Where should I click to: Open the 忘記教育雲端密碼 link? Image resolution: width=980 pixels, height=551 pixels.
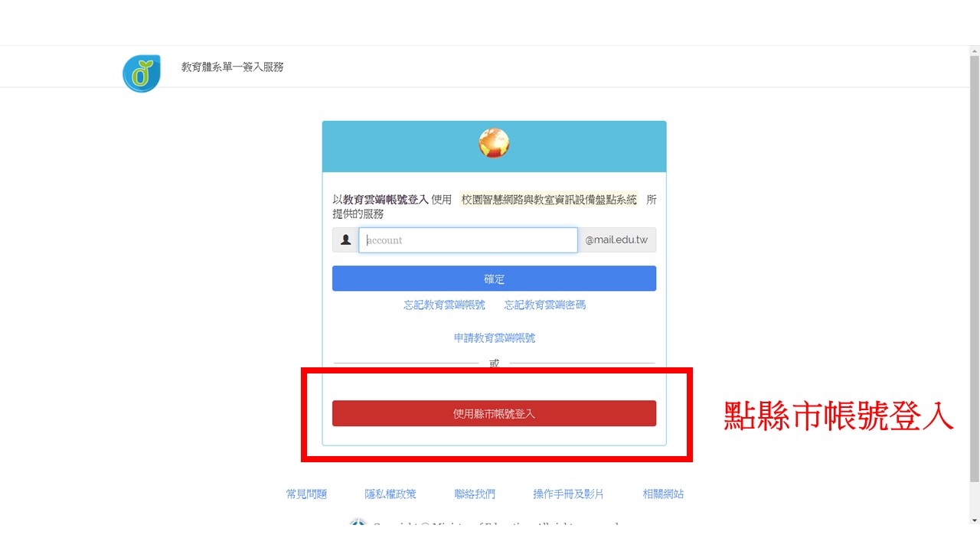click(x=544, y=305)
